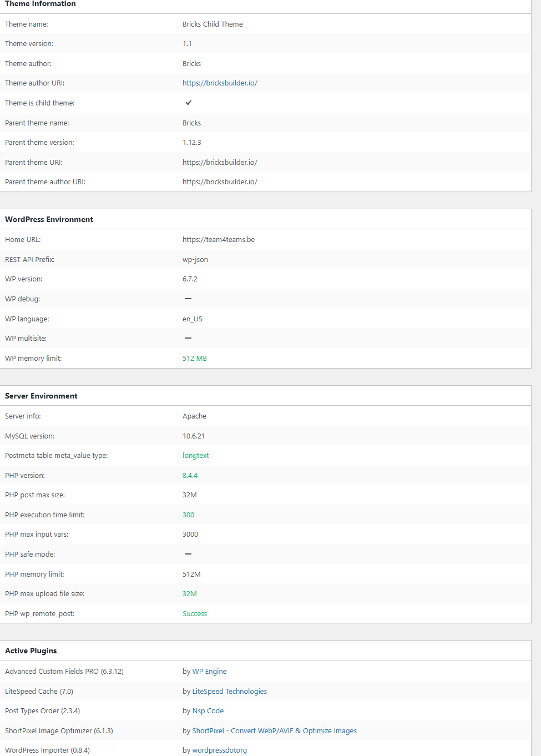Click the dash icon in PHP safe mode row
Image resolution: width=541 pixels, height=756 pixels.
(x=188, y=554)
